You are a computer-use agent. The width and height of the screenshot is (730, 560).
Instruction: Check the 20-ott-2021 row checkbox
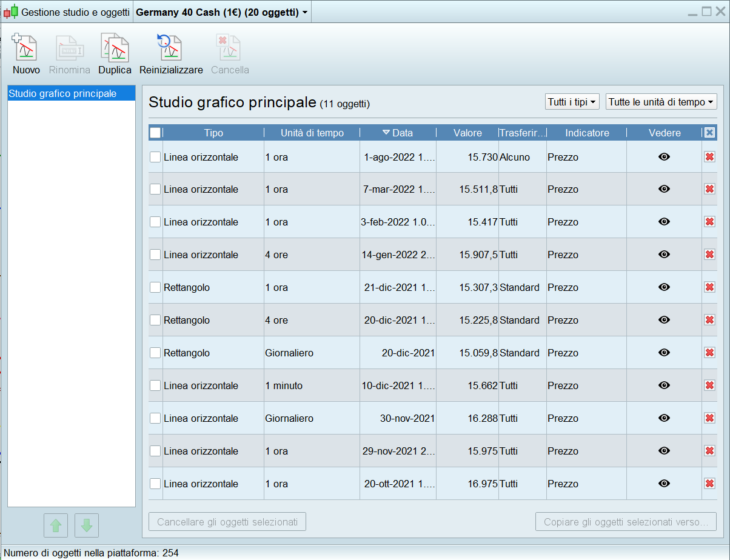point(155,484)
